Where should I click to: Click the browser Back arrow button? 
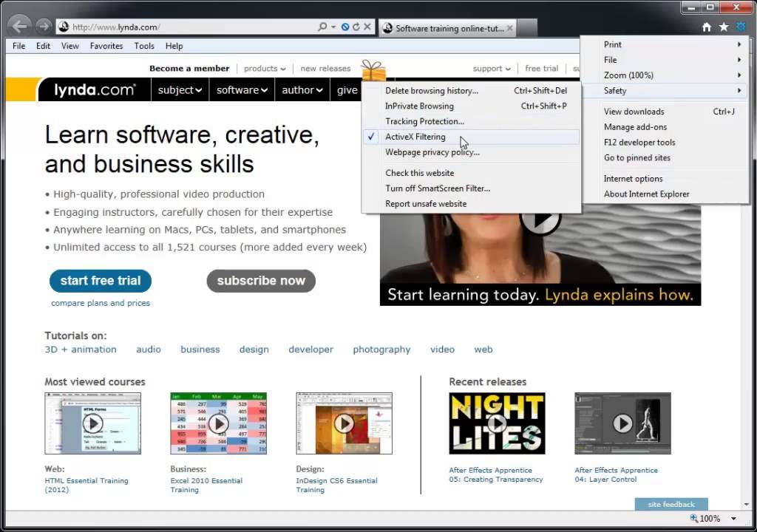[20, 26]
